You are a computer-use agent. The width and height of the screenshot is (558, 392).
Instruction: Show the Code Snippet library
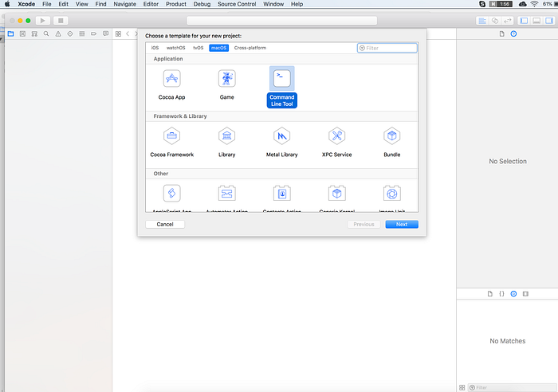point(501,294)
